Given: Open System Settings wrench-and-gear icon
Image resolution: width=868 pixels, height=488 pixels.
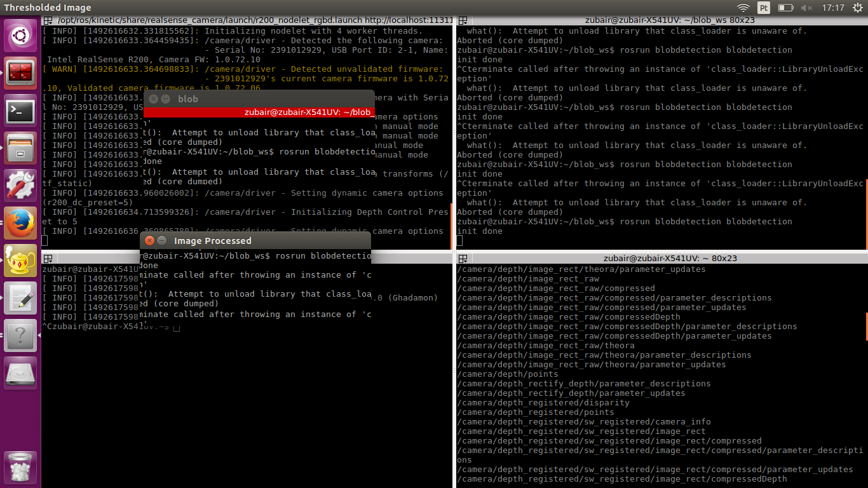Looking at the screenshot, I should tap(20, 186).
